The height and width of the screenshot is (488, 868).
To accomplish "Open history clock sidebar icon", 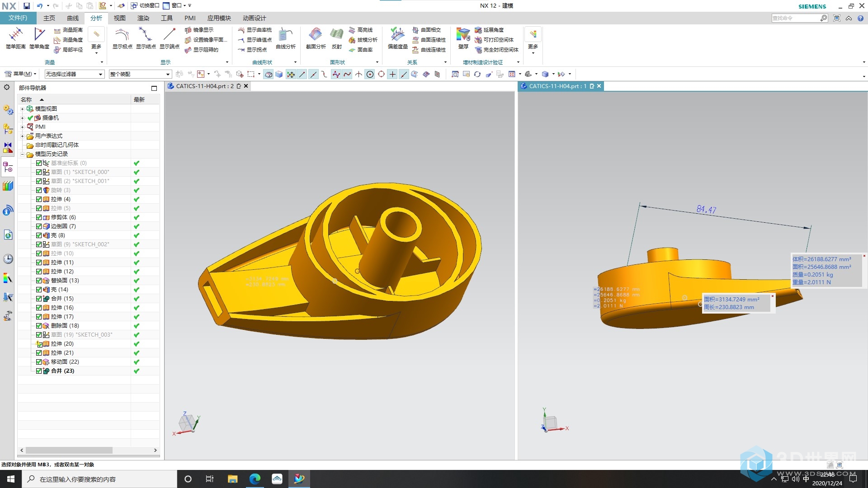I will (x=8, y=259).
